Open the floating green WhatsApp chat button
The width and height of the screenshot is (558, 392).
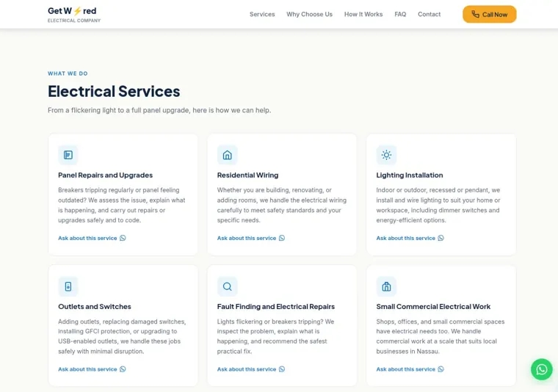[541, 369]
